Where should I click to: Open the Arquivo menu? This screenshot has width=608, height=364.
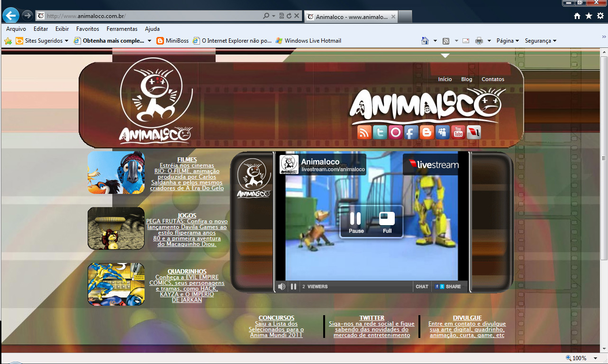click(x=16, y=29)
